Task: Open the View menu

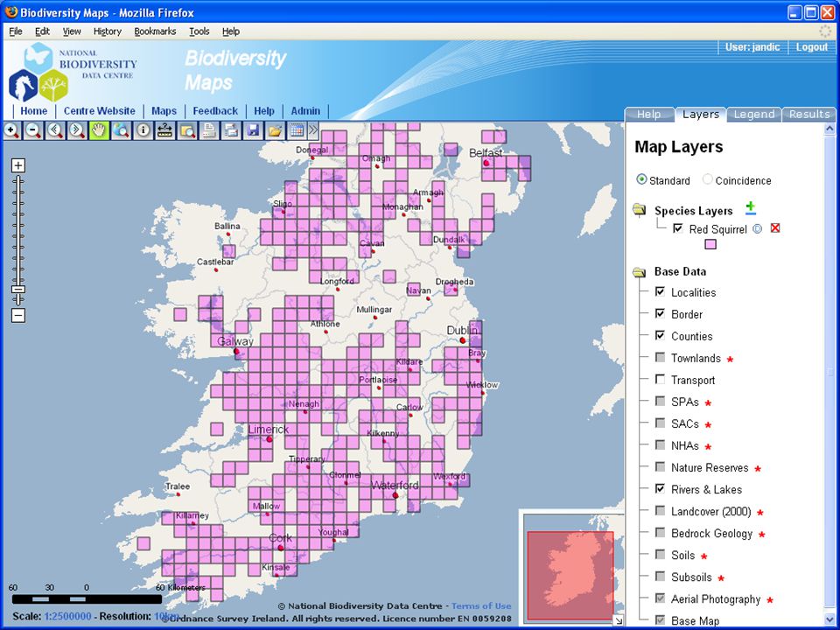Action: pos(72,31)
